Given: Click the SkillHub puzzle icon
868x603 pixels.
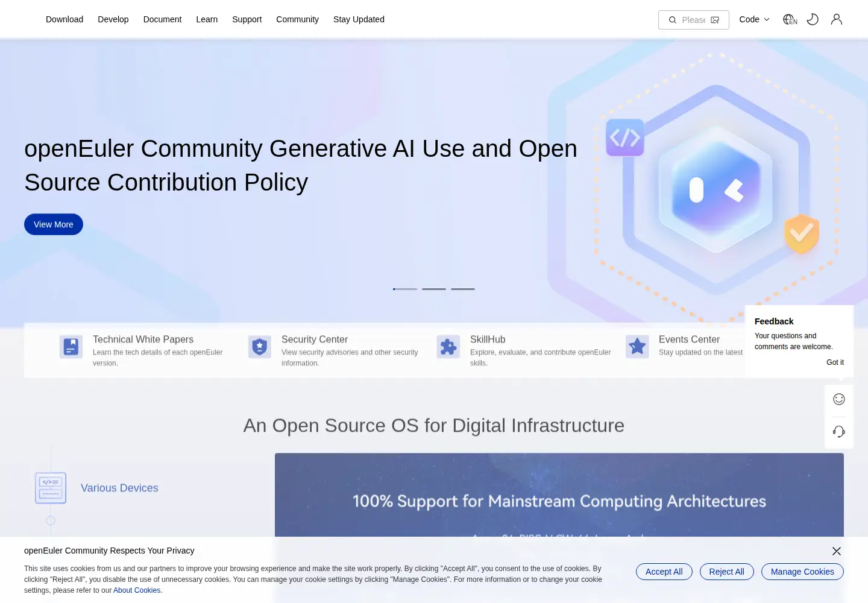Looking at the screenshot, I should pos(448,347).
